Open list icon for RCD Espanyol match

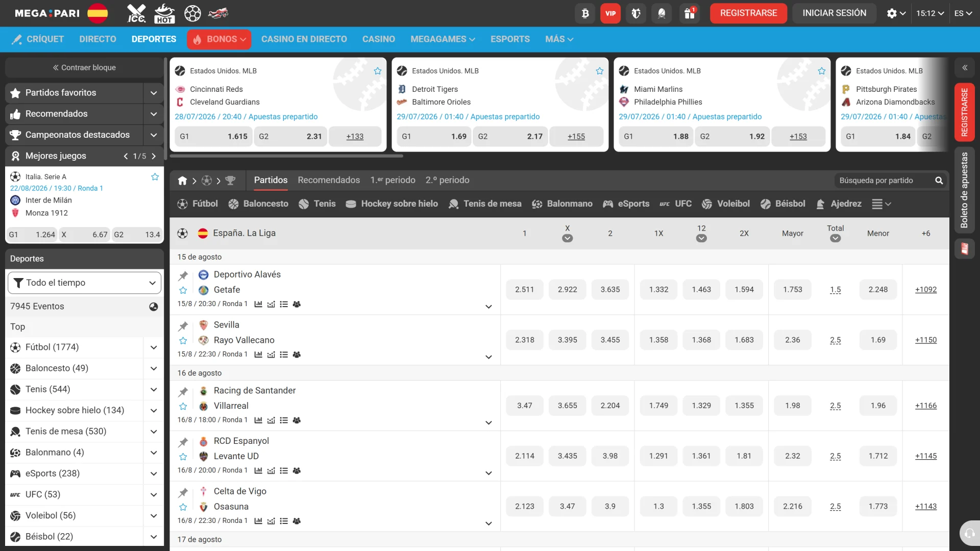284,471
